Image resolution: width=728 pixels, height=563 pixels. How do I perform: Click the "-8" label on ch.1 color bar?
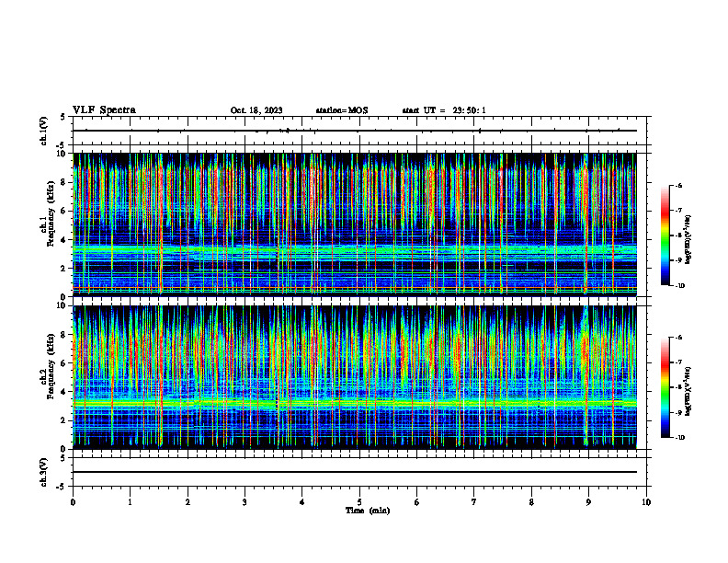tap(679, 236)
